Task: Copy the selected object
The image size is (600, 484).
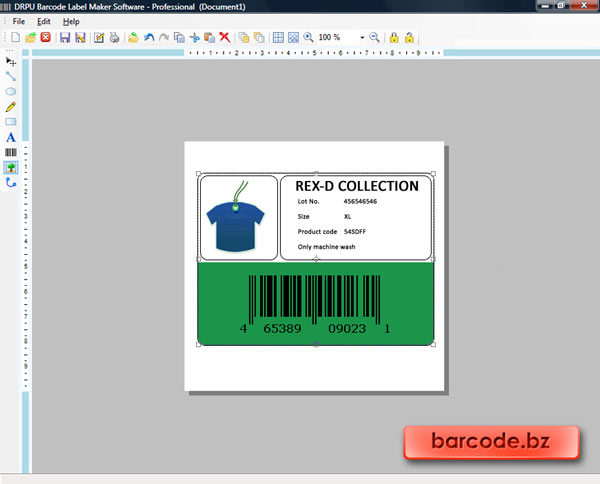Action: pyautogui.click(x=179, y=37)
